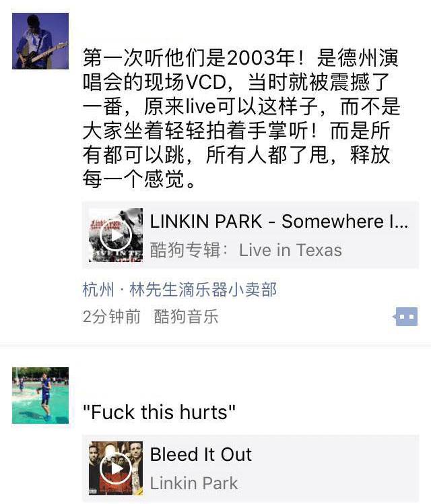Tap the 酷狗专辑: Live in Texas subtitle
This screenshot has height=504, width=431.
(x=246, y=250)
